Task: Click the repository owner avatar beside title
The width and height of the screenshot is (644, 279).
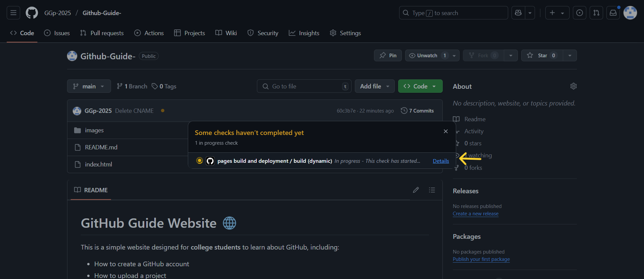Action: click(x=72, y=56)
